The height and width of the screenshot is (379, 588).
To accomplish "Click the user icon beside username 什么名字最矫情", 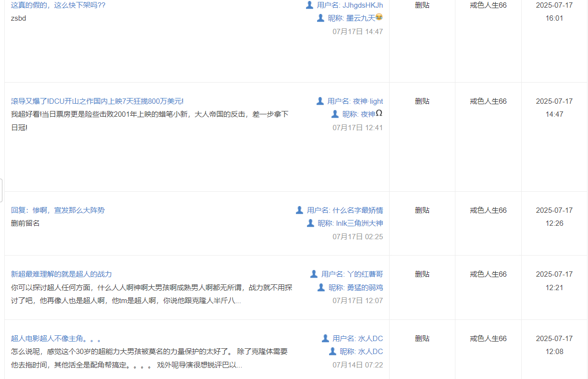I will (x=299, y=210).
